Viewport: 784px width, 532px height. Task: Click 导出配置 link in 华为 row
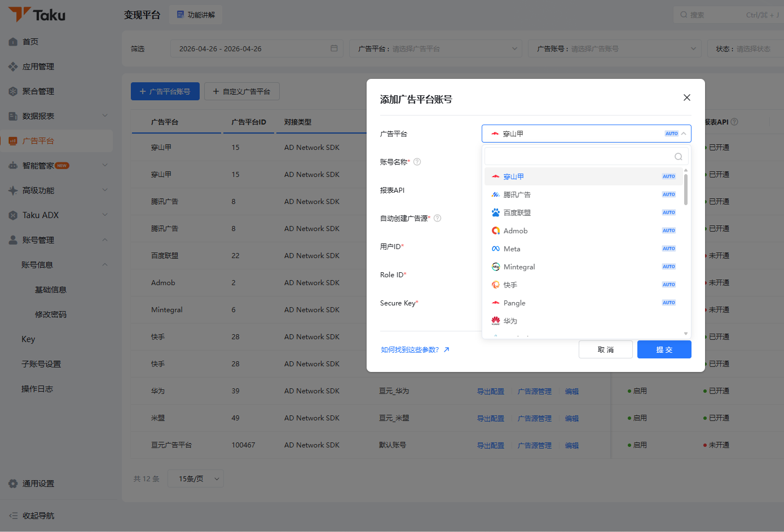tap(491, 391)
